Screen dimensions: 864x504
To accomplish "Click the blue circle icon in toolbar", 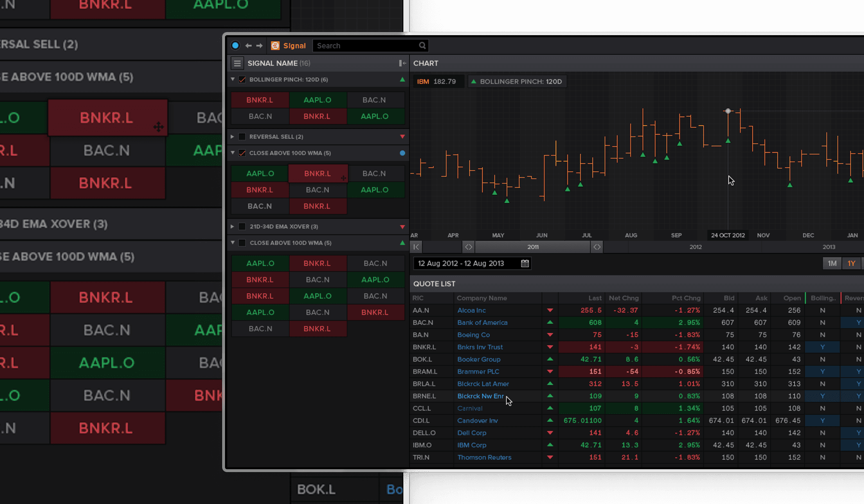I will [235, 45].
